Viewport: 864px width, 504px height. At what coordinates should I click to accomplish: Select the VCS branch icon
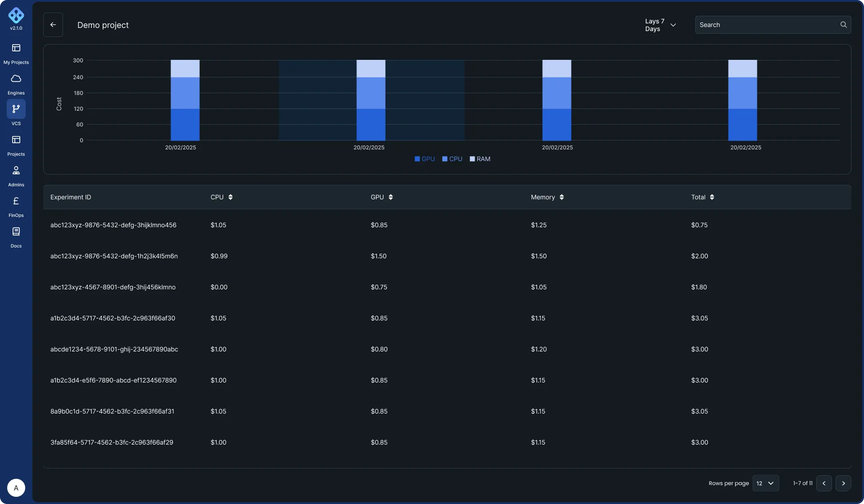click(16, 109)
